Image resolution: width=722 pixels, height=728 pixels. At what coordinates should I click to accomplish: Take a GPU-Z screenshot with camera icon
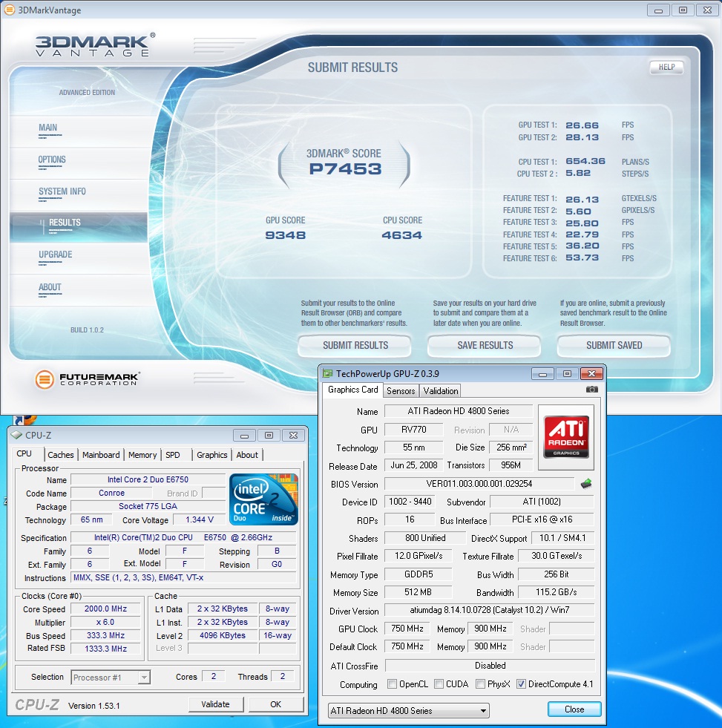pos(592,390)
